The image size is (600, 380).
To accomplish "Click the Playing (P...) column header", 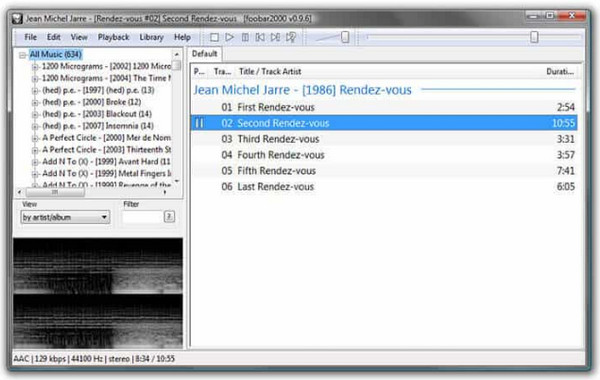I will click(x=199, y=72).
